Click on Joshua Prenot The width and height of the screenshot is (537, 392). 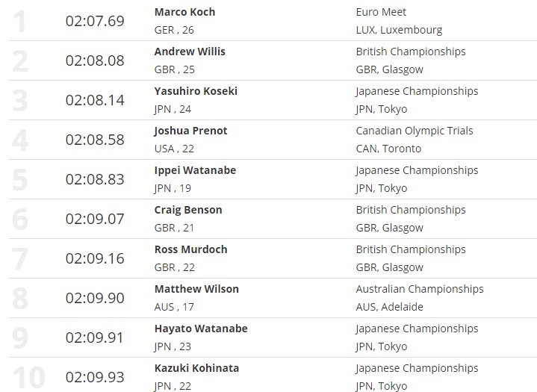(x=190, y=131)
